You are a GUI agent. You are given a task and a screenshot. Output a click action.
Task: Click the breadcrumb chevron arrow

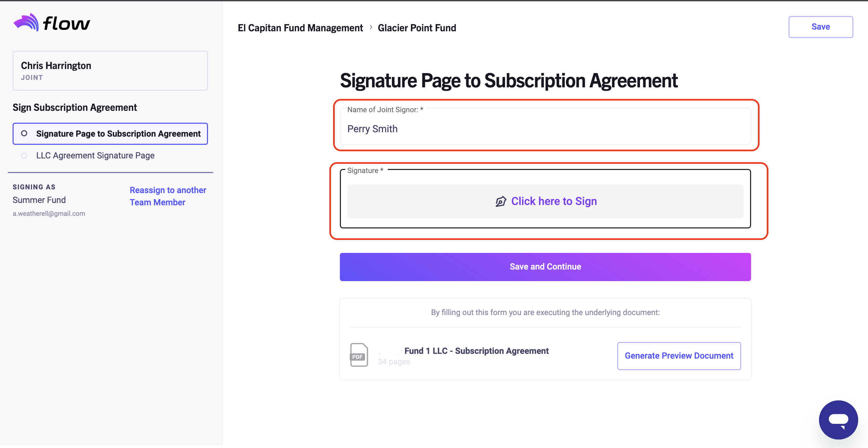[371, 27]
